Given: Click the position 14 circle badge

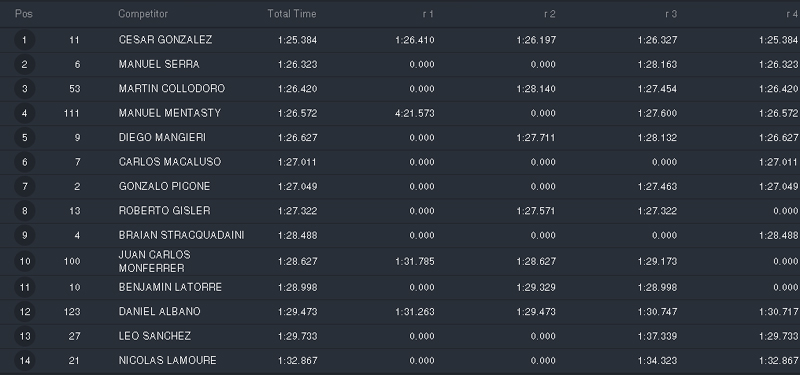Looking at the screenshot, I should coord(24,361).
